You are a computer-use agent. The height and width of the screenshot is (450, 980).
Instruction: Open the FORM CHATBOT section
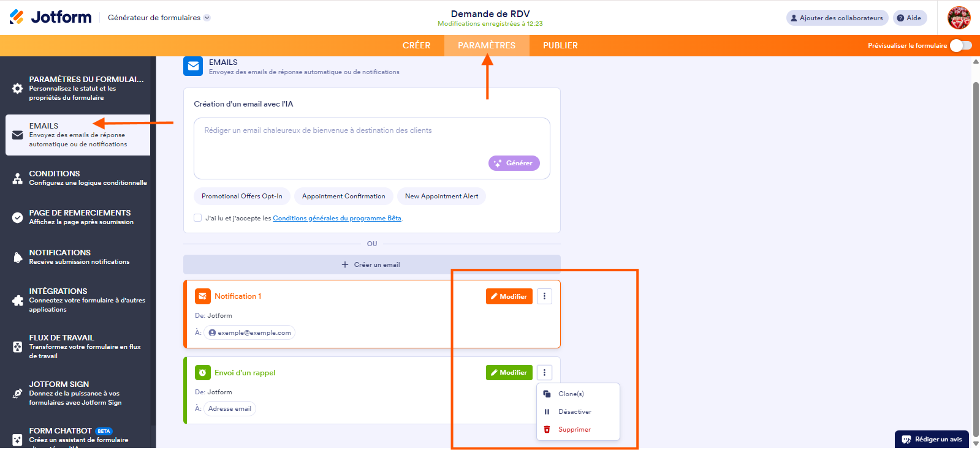click(x=78, y=436)
